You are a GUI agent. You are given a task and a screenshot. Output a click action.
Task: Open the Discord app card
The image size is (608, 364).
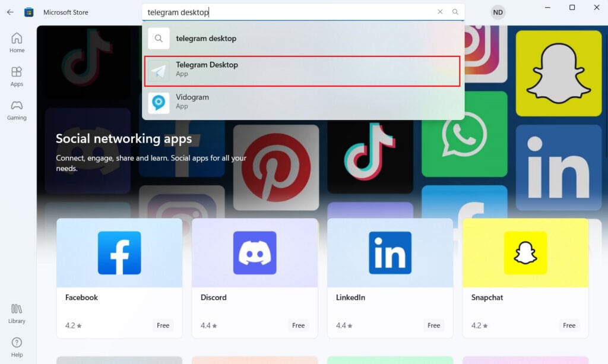(255, 278)
